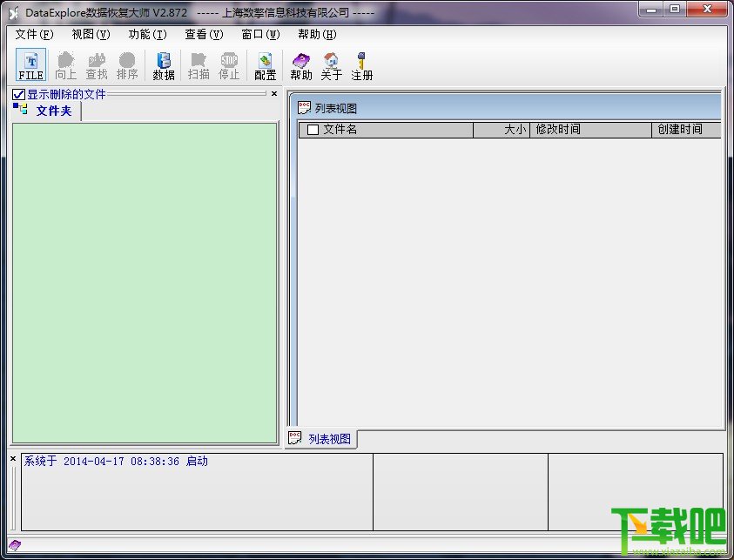Toggle the 显示删除的文件 checkbox
Viewport: 734px width, 560px height.
(18, 95)
